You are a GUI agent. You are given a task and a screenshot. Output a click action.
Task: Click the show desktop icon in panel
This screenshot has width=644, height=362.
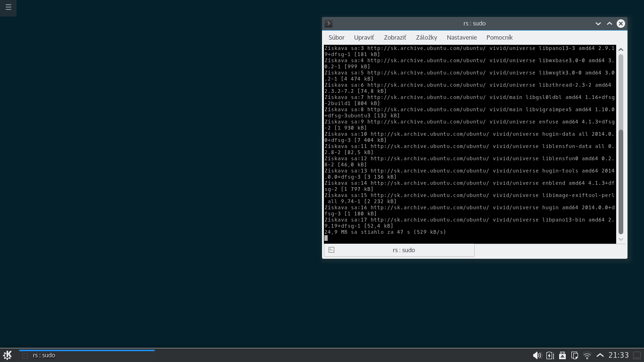636,355
